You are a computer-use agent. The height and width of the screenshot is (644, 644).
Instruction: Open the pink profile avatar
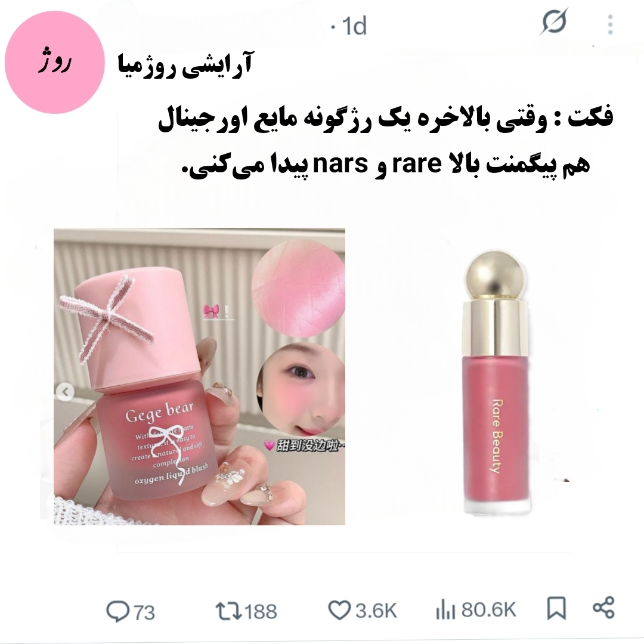(55, 63)
